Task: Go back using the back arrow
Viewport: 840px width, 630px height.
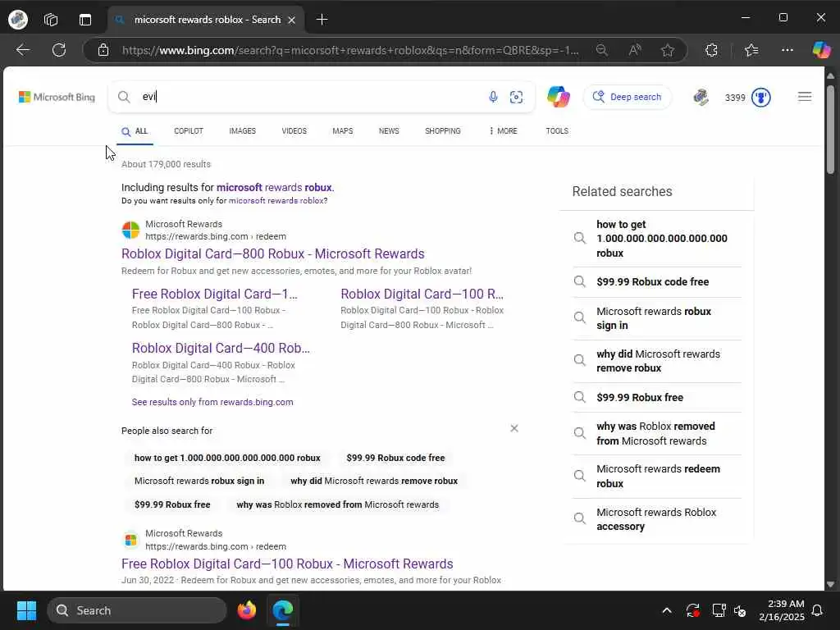Action: tap(22, 50)
